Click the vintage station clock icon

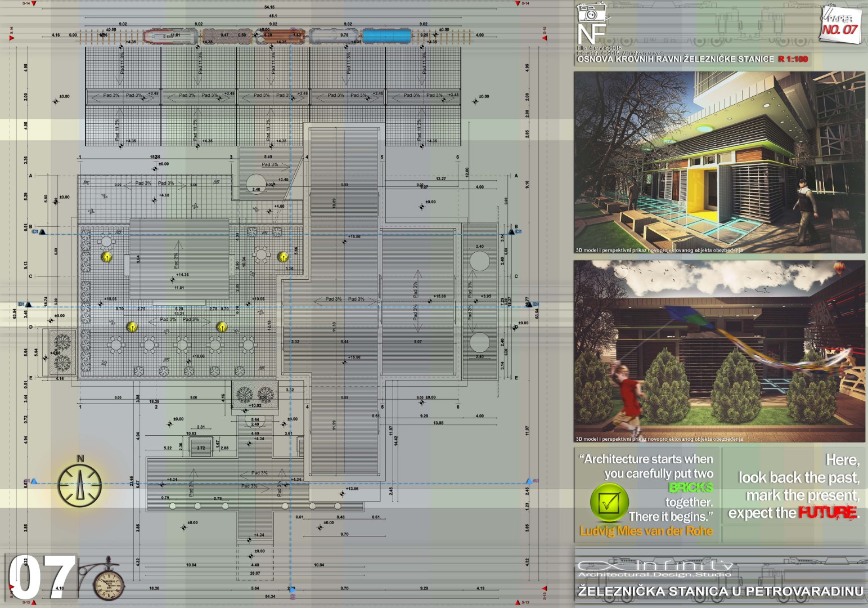[x=109, y=583]
